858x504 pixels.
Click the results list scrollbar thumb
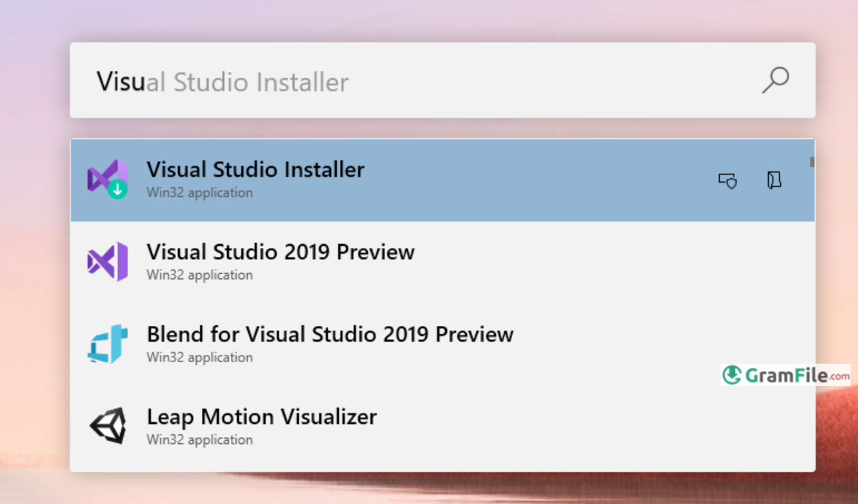point(812,162)
